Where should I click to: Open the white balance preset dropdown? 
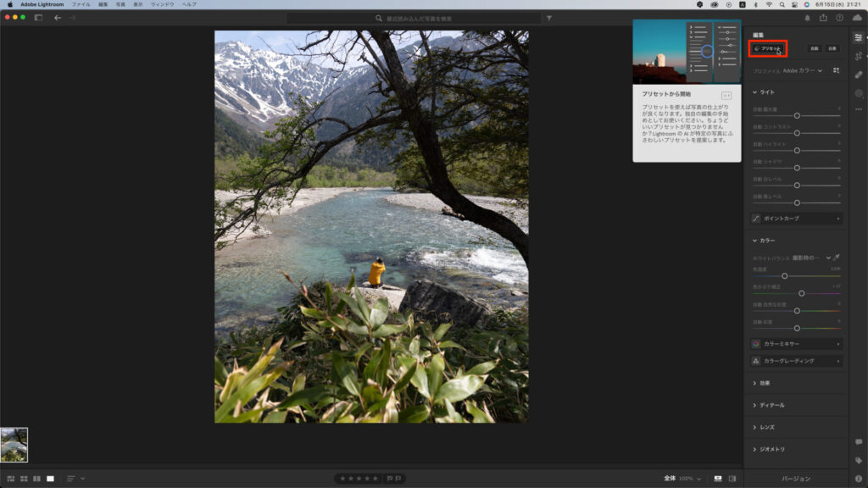(811, 258)
